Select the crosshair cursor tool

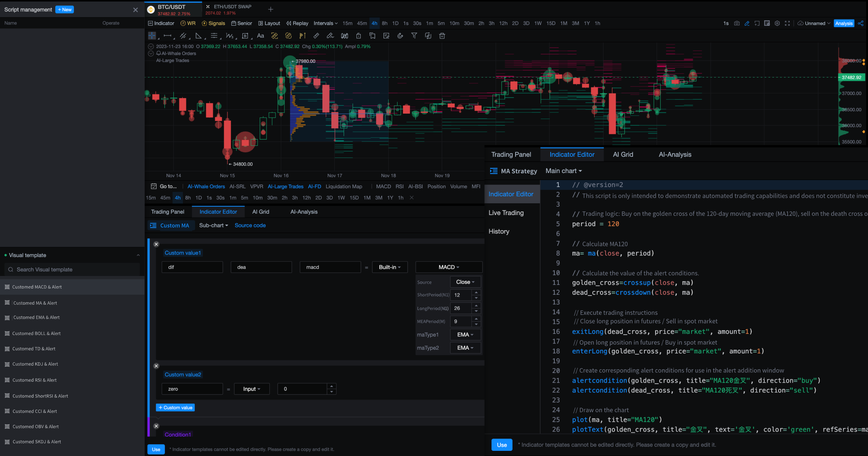pos(152,36)
